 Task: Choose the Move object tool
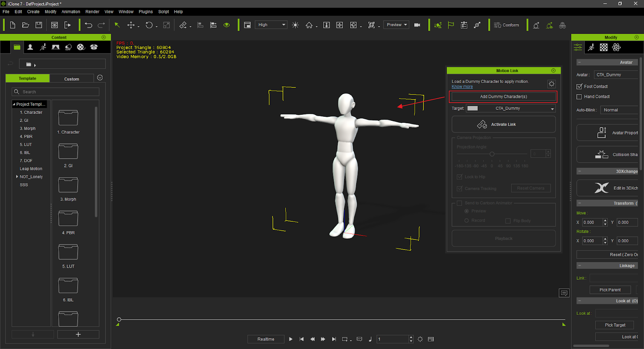131,25
